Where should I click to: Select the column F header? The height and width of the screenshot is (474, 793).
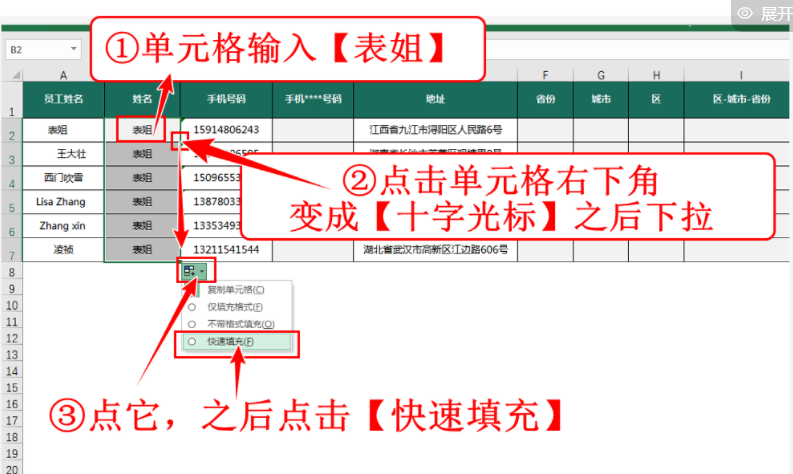(546, 75)
